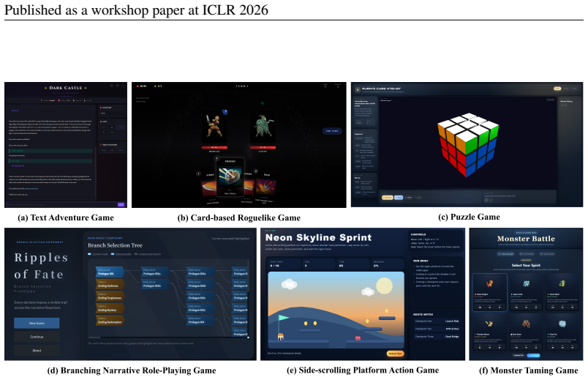Click the Neon Skyline Sprint title

coord(318,238)
